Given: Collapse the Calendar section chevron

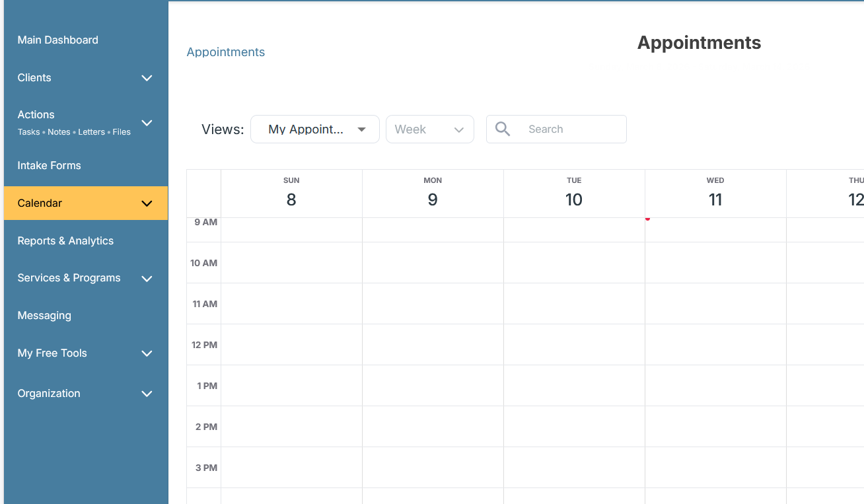Looking at the screenshot, I should click(147, 203).
